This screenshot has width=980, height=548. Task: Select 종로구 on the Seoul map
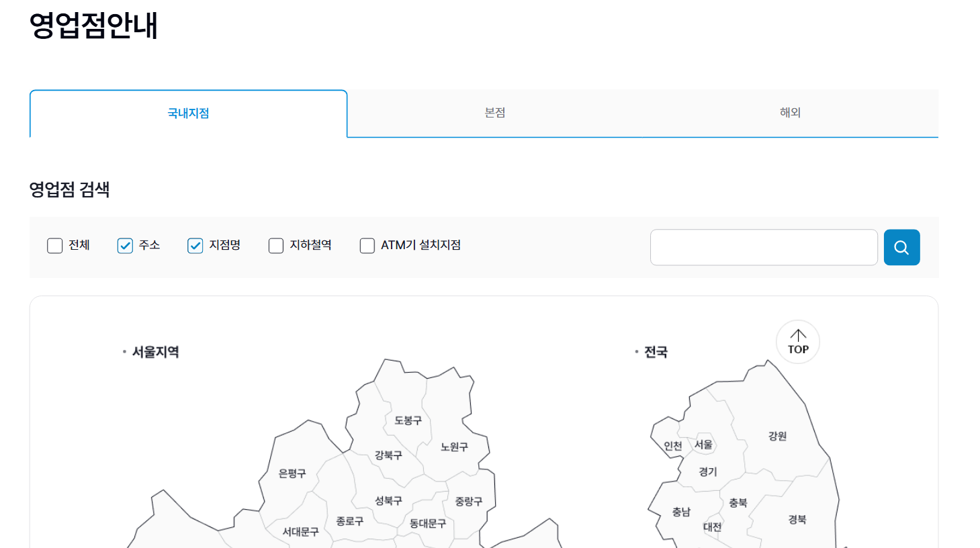coord(350,520)
